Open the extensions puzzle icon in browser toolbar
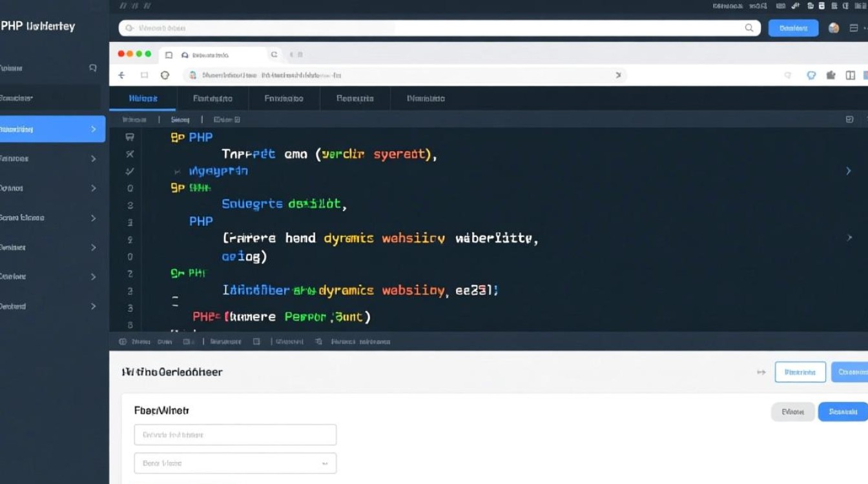Image resolution: width=868 pixels, height=484 pixels. click(831, 75)
